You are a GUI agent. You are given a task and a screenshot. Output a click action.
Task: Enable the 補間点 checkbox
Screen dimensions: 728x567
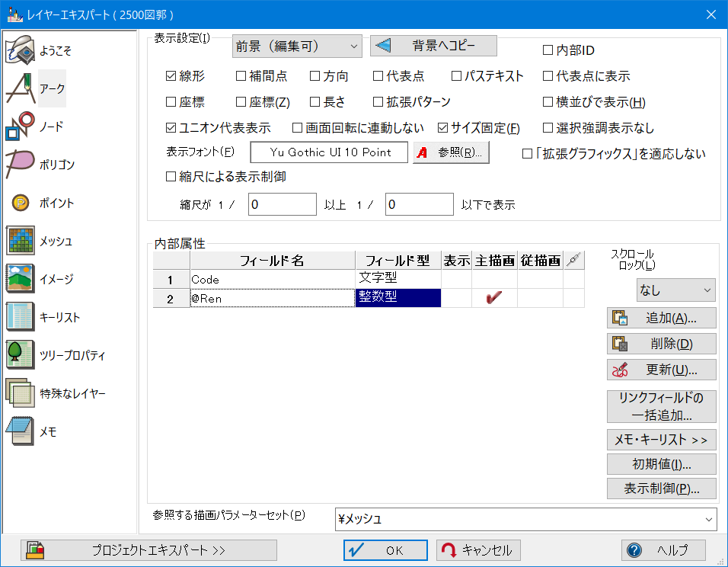click(x=241, y=75)
